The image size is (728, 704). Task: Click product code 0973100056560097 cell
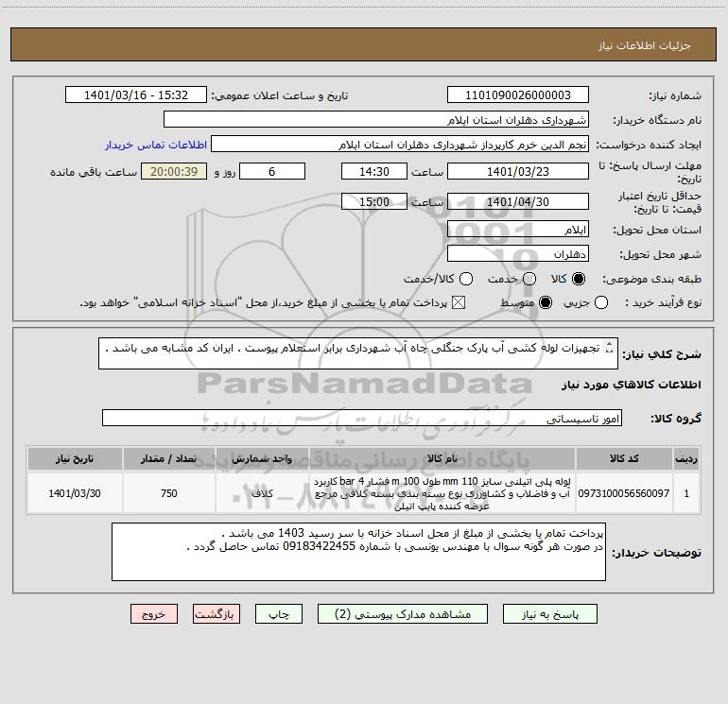pyautogui.click(x=624, y=493)
